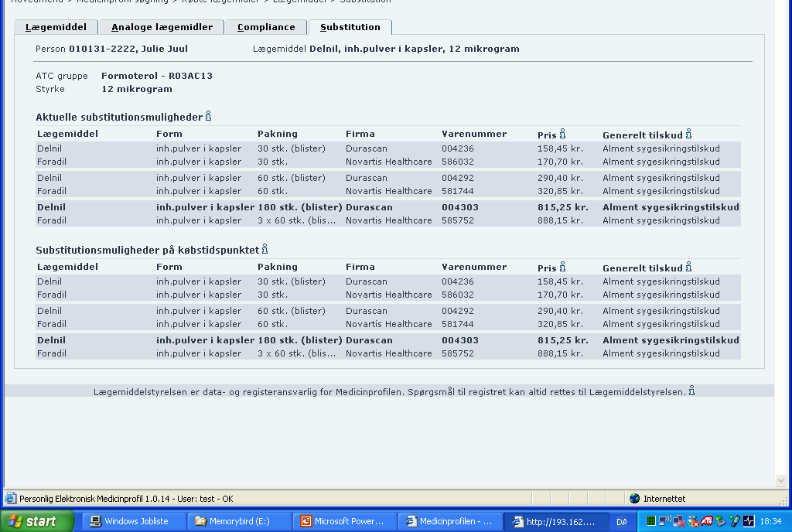The width and height of the screenshot is (792, 532).
Task: Select bold Delnil 815,25 kr. row in købstidspunktet table
Action: coord(388,339)
